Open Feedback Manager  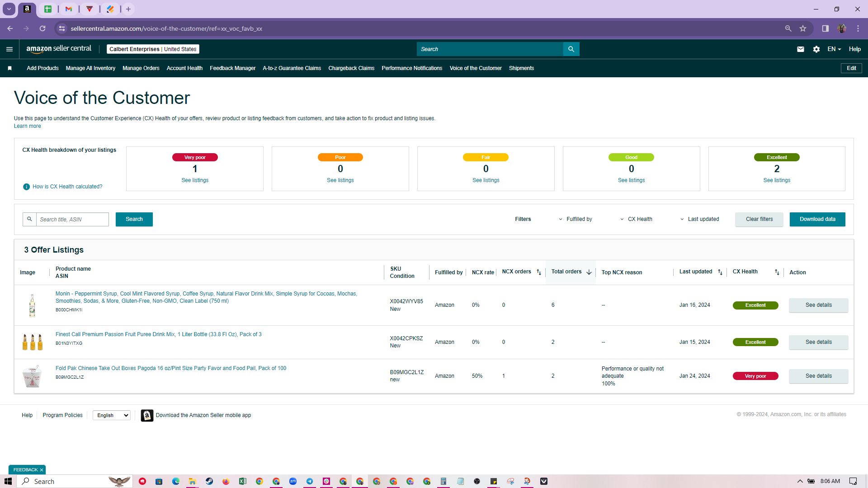[x=233, y=68]
